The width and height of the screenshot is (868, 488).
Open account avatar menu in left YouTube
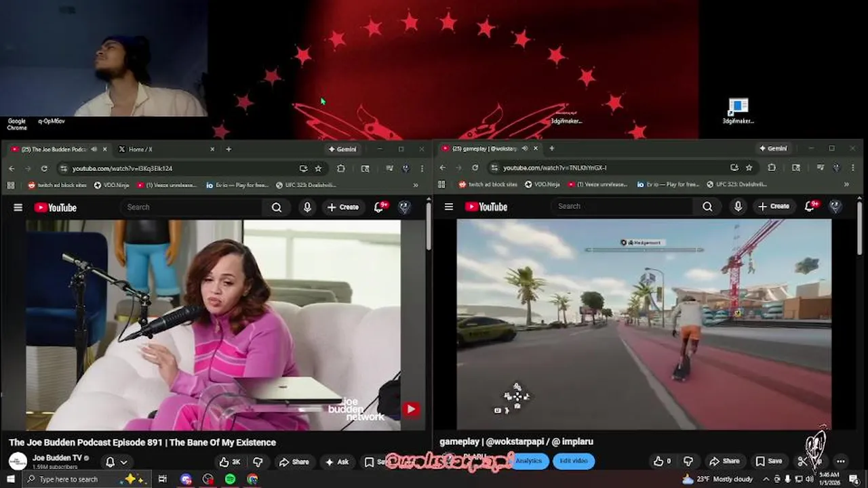pos(404,207)
